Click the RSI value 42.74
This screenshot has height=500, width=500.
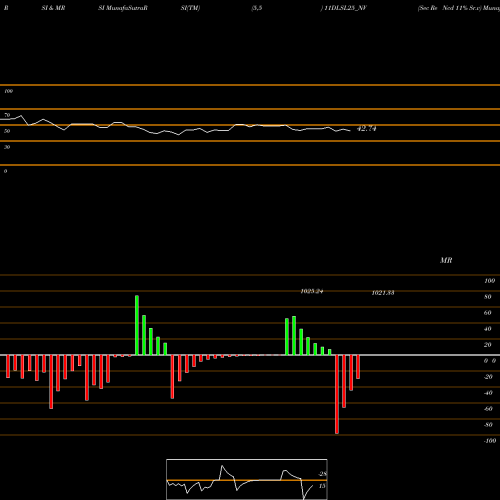coord(366,129)
